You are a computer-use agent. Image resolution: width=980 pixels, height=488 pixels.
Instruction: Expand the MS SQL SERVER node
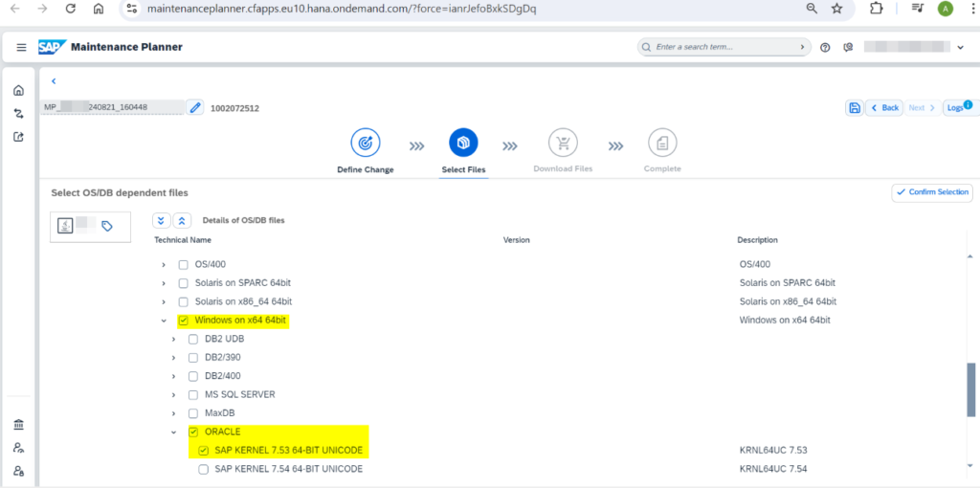(174, 395)
